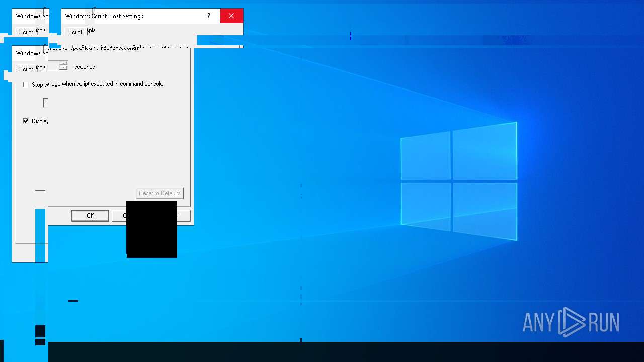644x362 pixels.
Task: Toggle the checked Display logo checkbox
Action: point(26,121)
